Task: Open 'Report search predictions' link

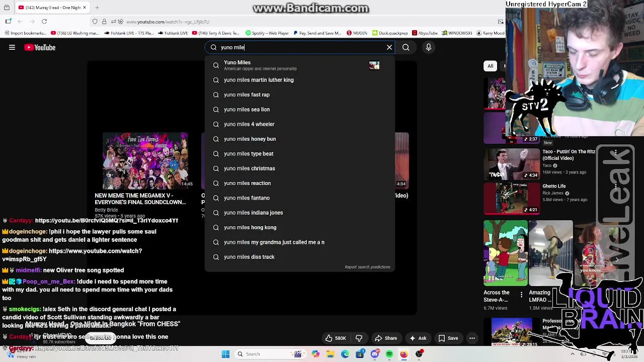Action: (x=367, y=267)
